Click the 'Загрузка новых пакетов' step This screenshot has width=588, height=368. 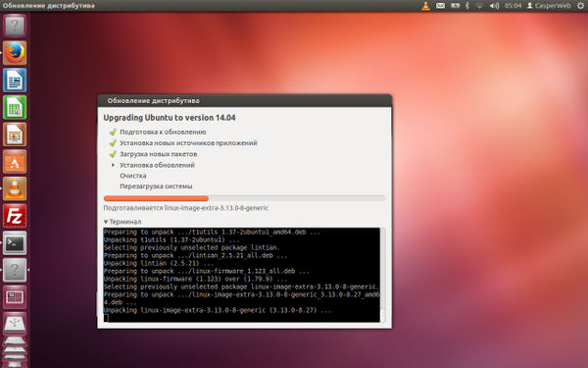[158, 154]
